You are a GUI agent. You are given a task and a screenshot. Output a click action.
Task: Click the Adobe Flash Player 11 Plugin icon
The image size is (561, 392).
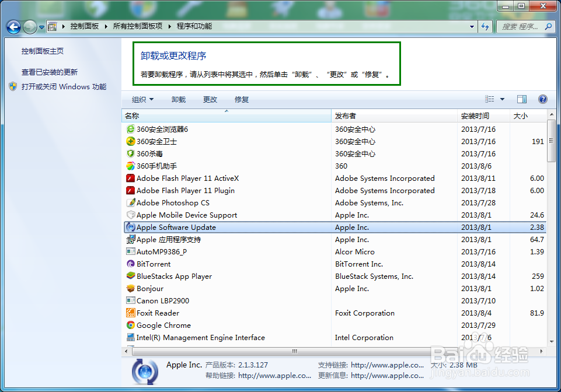(131, 190)
